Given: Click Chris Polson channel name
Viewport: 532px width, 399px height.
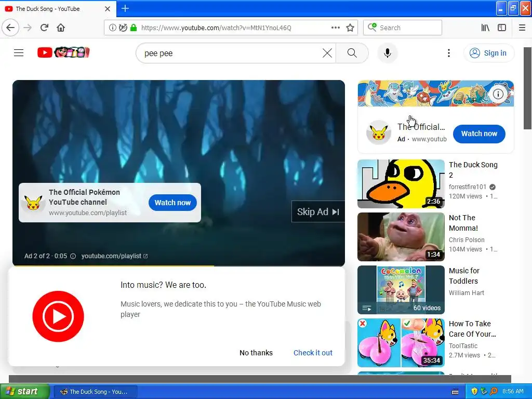Looking at the screenshot, I should (467, 240).
